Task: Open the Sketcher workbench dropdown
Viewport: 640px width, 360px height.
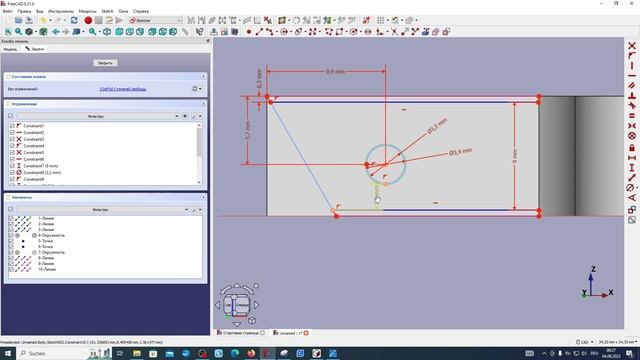Action: [155, 20]
